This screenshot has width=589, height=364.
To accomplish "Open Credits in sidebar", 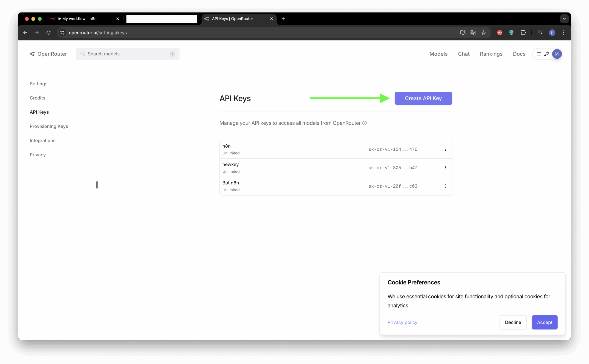I will pyautogui.click(x=37, y=98).
